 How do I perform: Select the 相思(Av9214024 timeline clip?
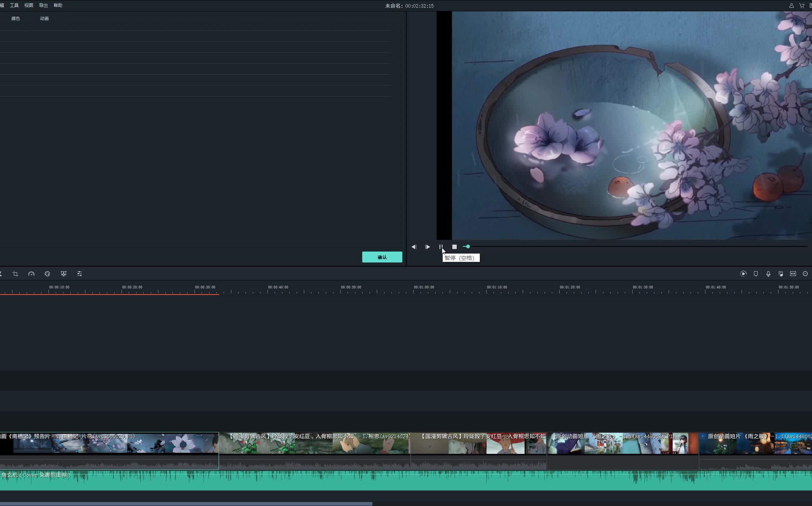click(x=315, y=451)
